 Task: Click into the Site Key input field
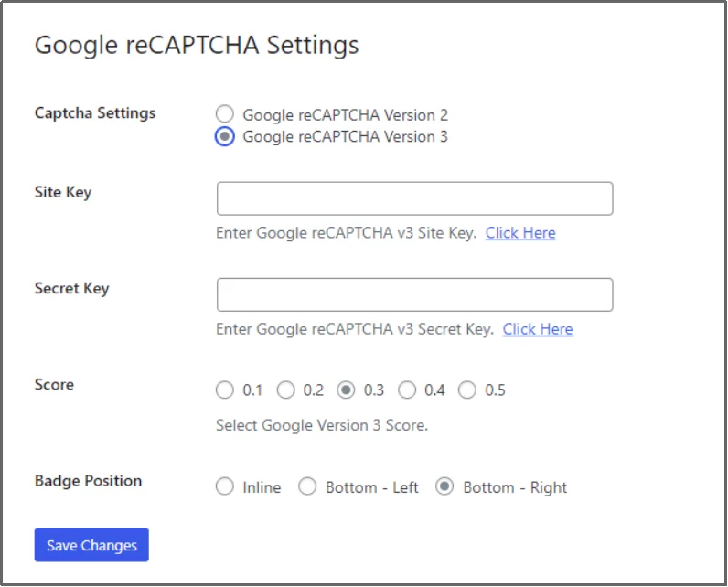[x=414, y=198]
